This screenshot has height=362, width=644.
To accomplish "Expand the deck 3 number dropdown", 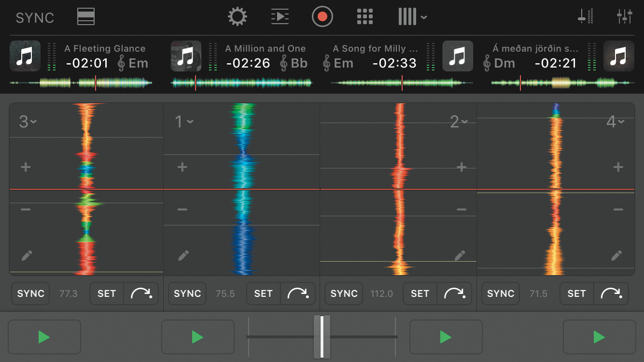I will 28,122.
